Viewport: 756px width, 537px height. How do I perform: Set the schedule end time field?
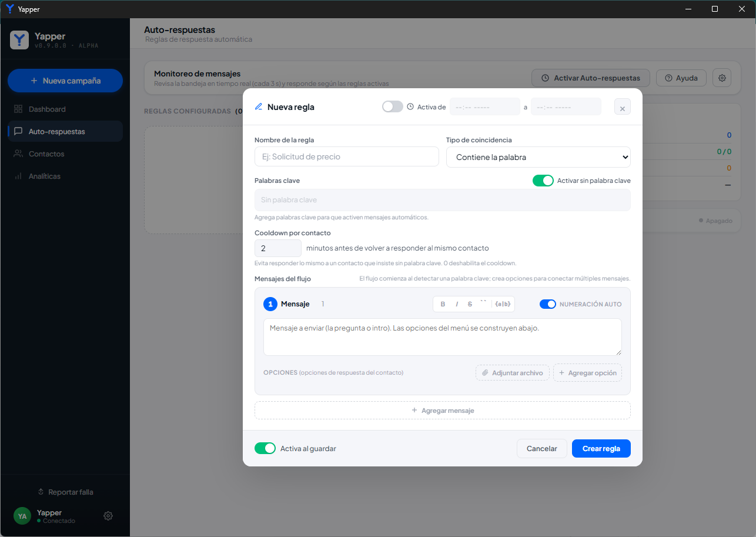click(566, 106)
